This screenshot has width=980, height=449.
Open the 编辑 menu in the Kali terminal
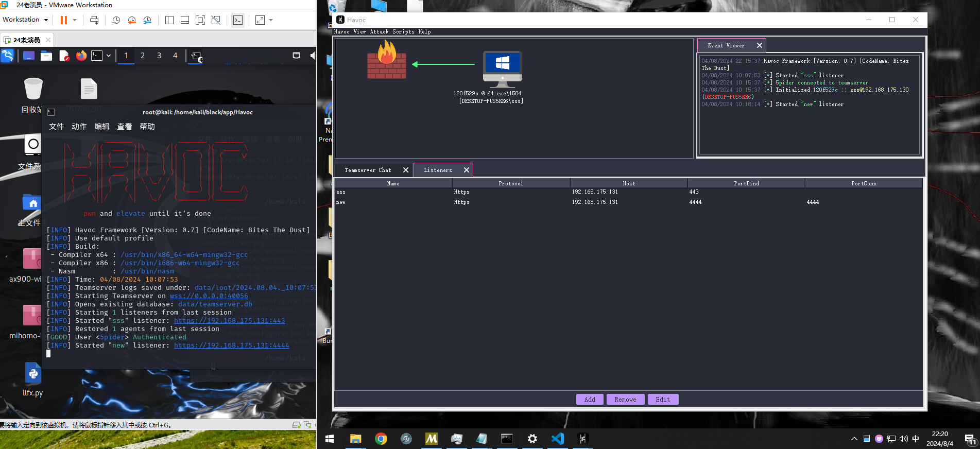tap(102, 126)
